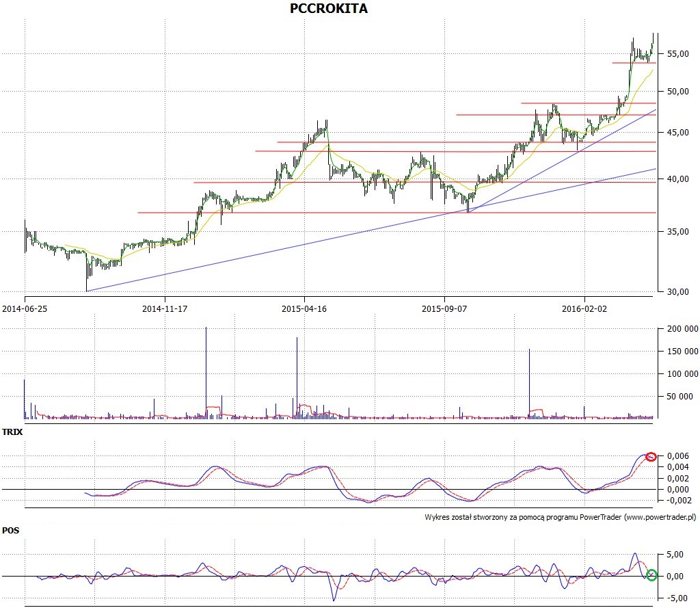Viewport: 700px width, 608px height.
Task: Click the 100 000 volume axis label
Action: tap(683, 374)
